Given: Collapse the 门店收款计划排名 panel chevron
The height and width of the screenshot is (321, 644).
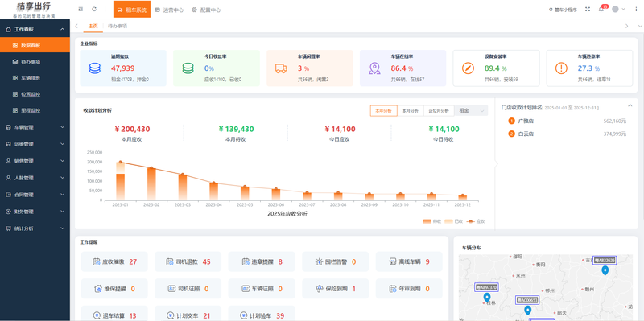Looking at the screenshot, I should point(630,106).
